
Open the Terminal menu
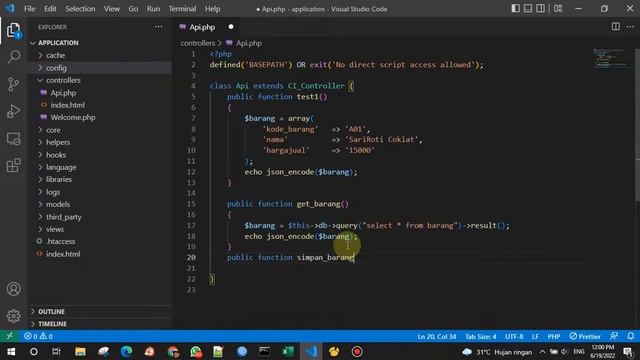[x=182, y=9]
